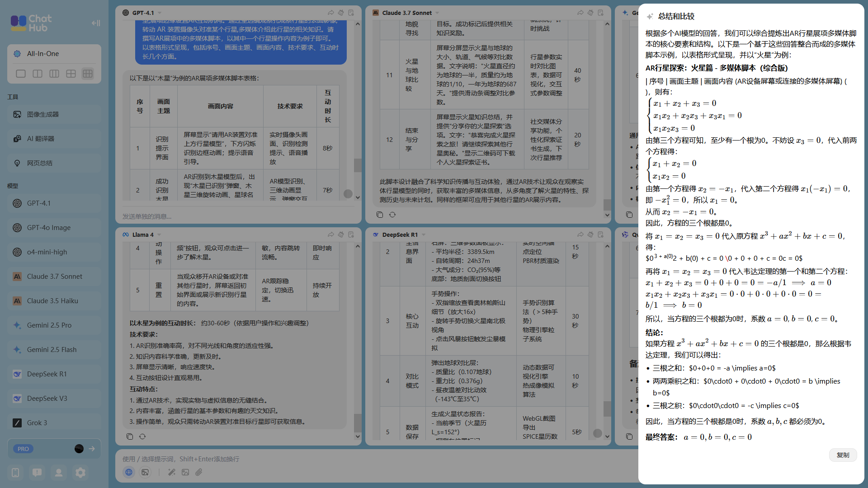Open DeepSeek R1 in sidebar
The image size is (868, 488).
click(54, 374)
